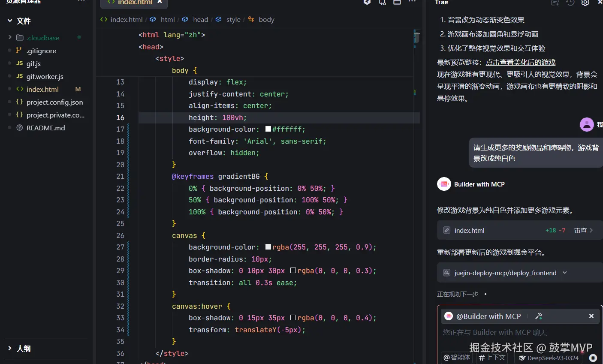Click the '@keyframes gradientBG {' code line
This screenshot has width=603, height=364.
point(220,176)
